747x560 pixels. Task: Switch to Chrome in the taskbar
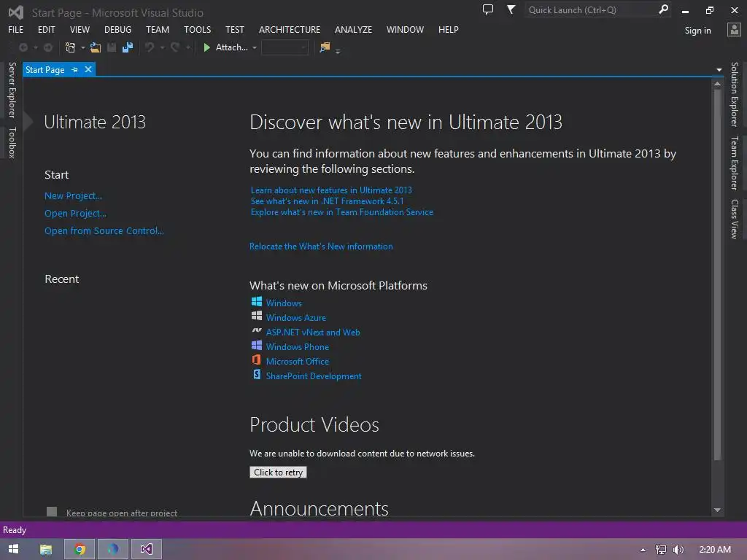pos(80,549)
